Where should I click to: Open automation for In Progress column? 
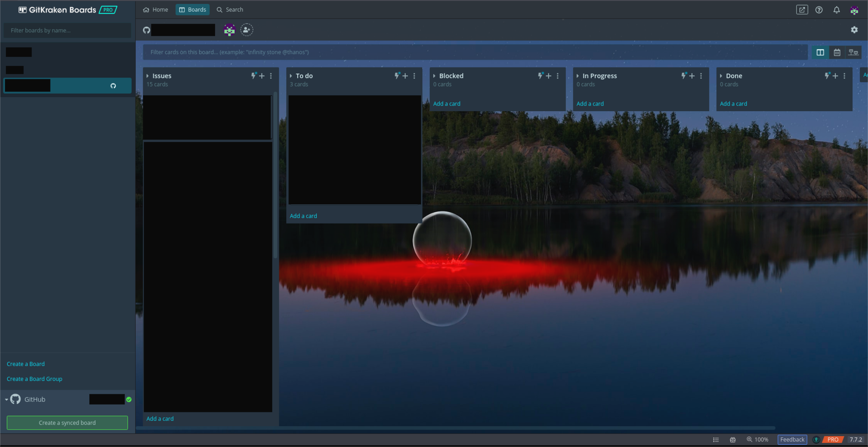pyautogui.click(x=684, y=76)
